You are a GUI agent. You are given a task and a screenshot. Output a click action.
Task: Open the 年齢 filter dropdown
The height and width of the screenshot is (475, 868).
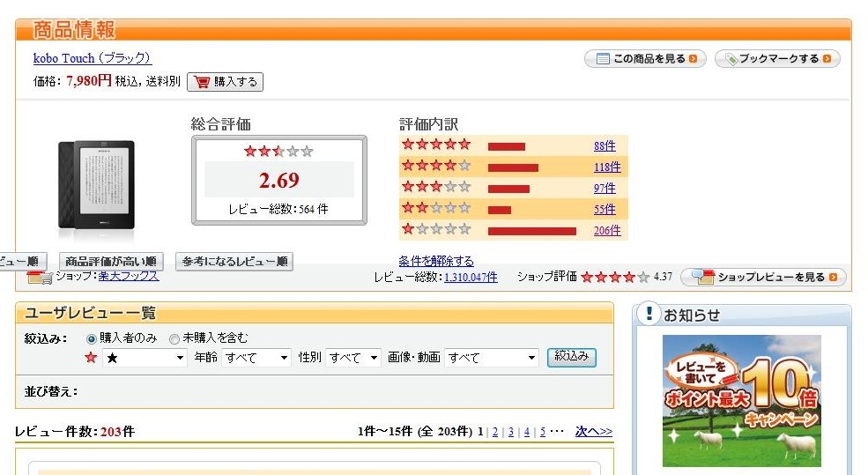click(x=256, y=358)
